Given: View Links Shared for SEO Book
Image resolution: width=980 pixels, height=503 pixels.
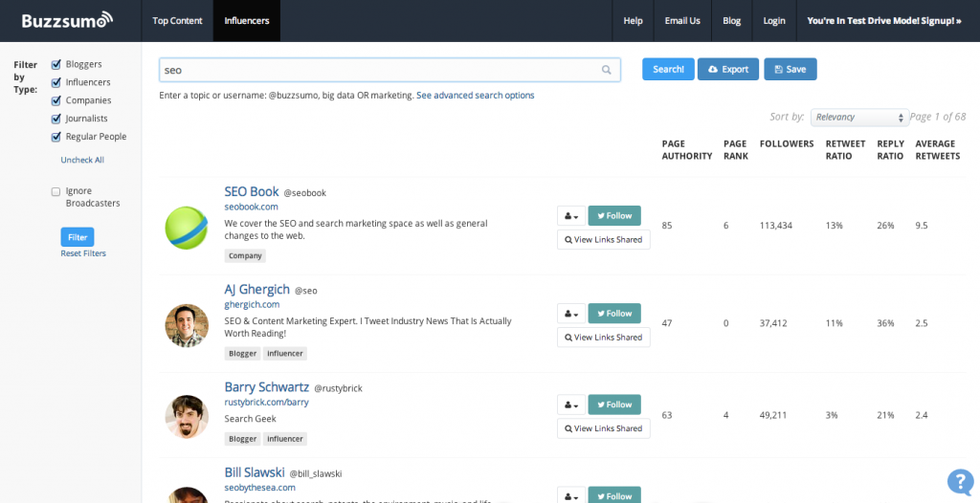Looking at the screenshot, I should coord(604,239).
